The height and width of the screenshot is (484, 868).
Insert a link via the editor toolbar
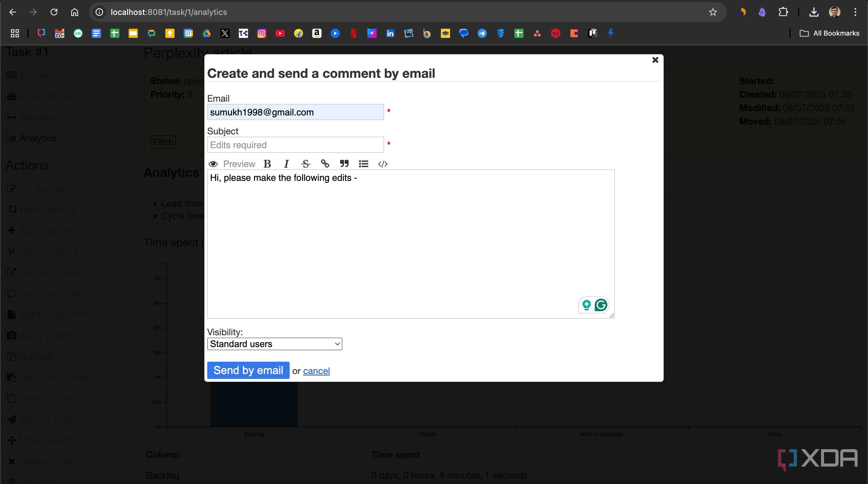(x=325, y=164)
